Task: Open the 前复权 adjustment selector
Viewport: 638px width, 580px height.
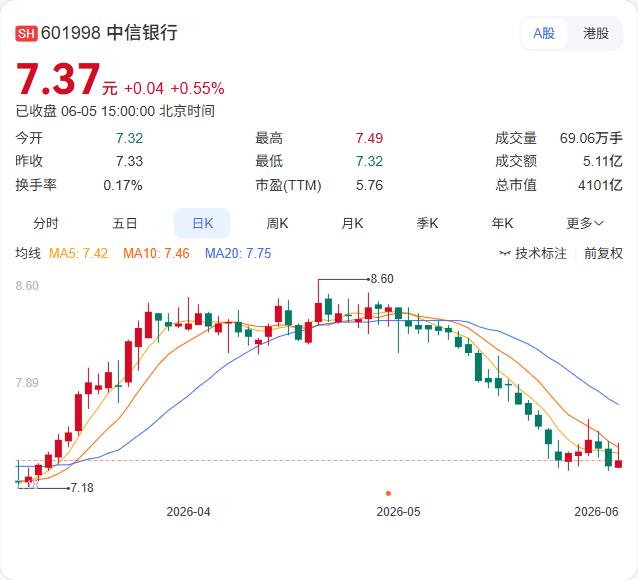Action: pos(603,254)
